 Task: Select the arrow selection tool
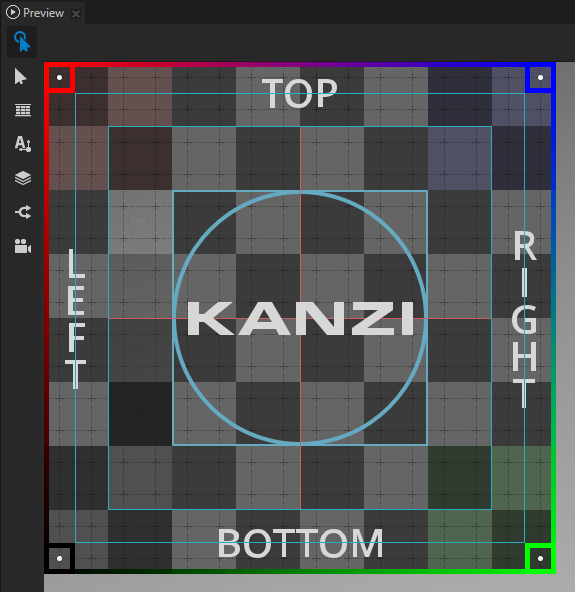(x=20, y=77)
